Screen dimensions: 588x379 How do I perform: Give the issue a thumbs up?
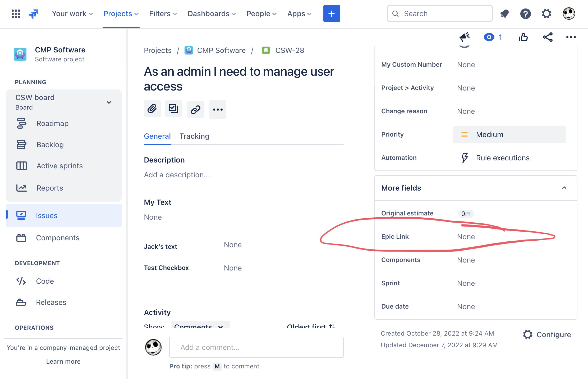click(x=524, y=37)
